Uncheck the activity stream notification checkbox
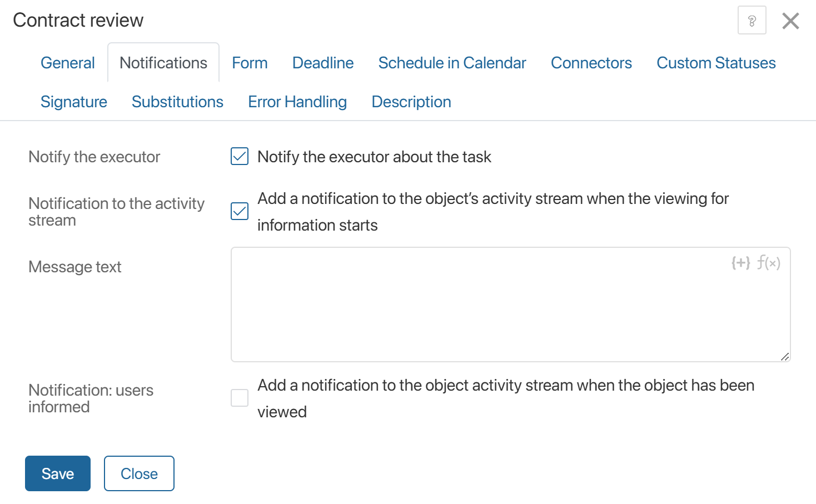The image size is (816, 504). click(240, 211)
